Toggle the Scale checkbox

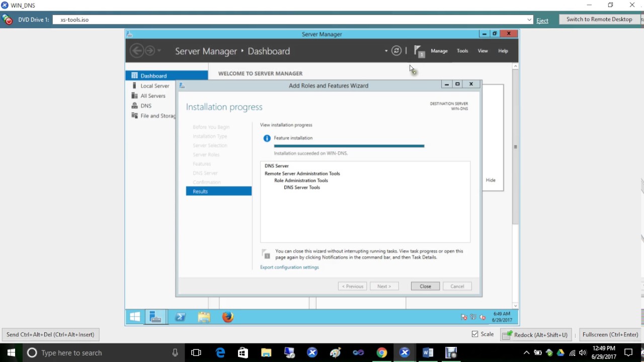tap(475, 334)
